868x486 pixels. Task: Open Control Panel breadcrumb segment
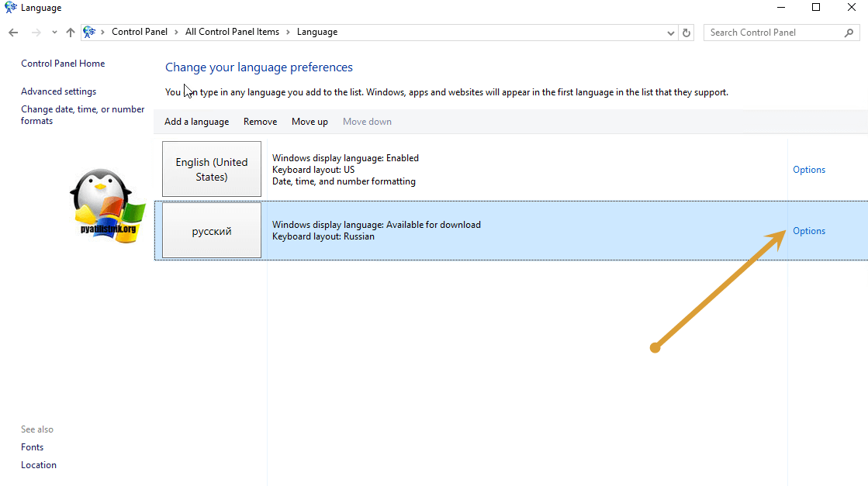(x=139, y=33)
